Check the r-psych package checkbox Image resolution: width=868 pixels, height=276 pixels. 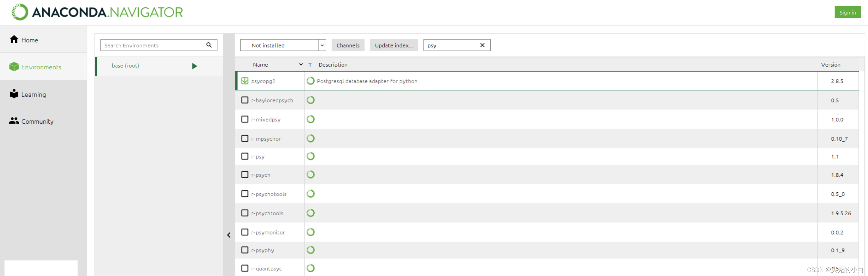pos(245,175)
